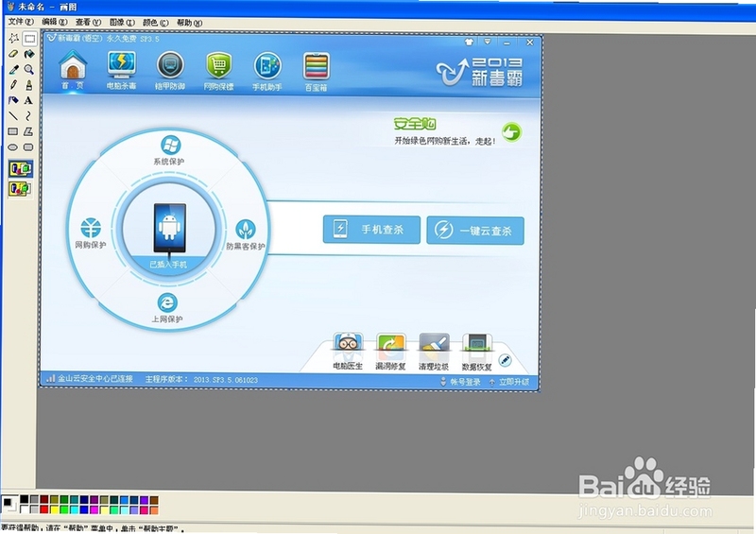756x534 pixels.
Task: Choose the cyan color swatch
Action: [74, 509]
